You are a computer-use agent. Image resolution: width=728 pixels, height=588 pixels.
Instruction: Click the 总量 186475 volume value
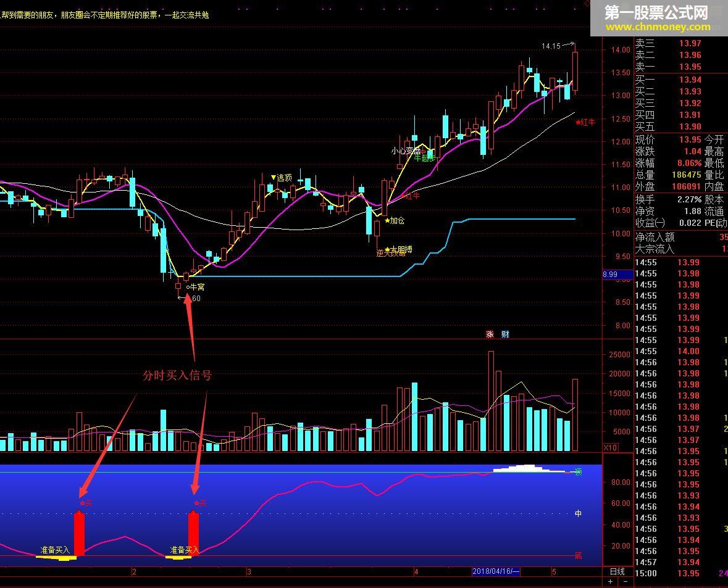pyautogui.click(x=687, y=175)
